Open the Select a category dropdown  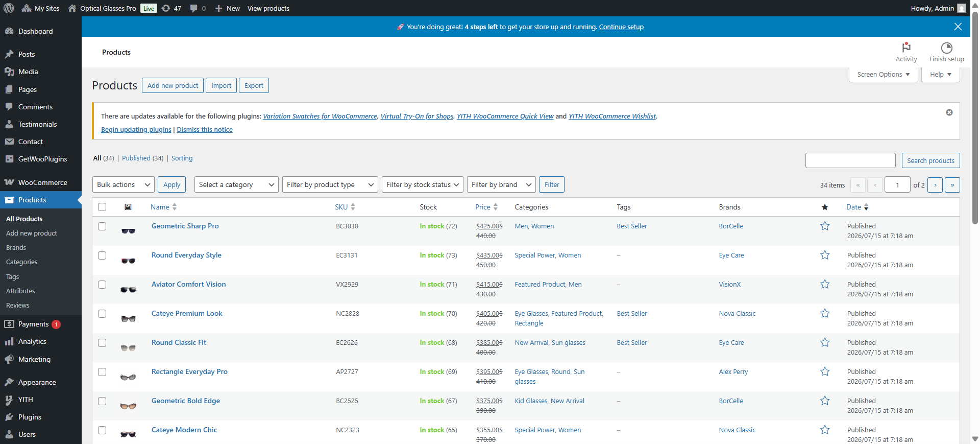pyautogui.click(x=236, y=184)
